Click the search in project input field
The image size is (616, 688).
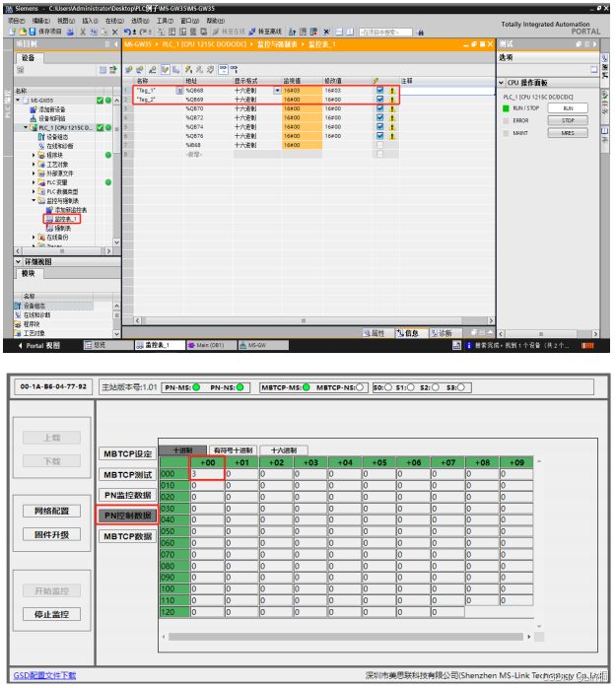385,32
